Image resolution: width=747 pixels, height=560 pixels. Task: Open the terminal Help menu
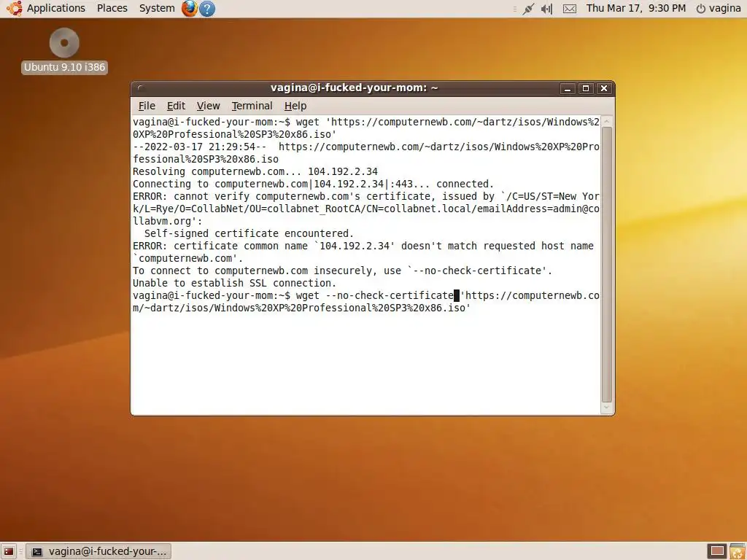pos(295,106)
